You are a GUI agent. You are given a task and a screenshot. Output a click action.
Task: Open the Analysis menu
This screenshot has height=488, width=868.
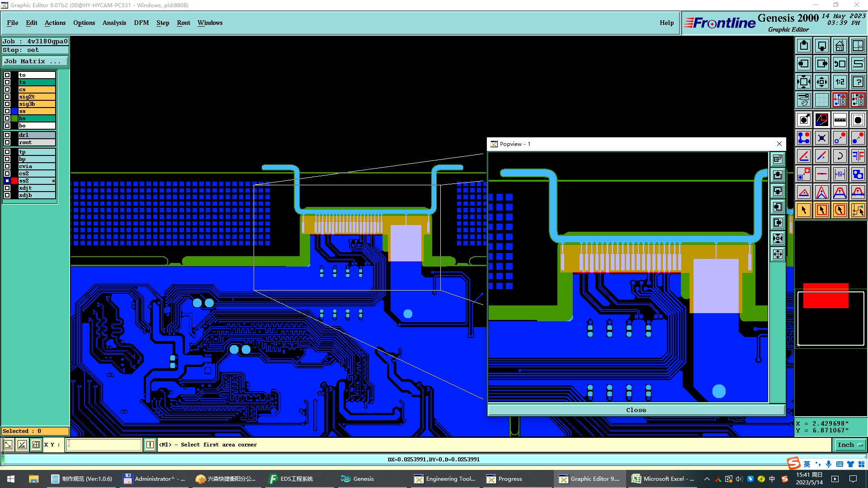tap(114, 23)
